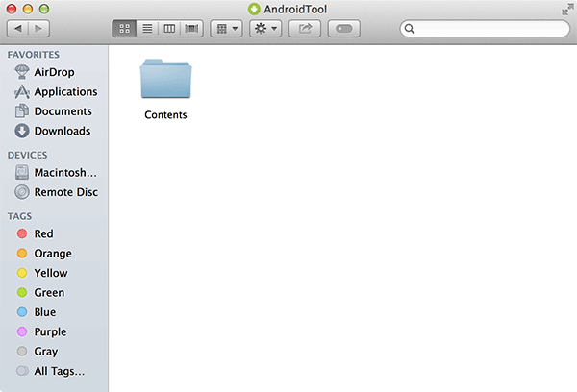Switch to list view
577x392 pixels.
pos(147,28)
